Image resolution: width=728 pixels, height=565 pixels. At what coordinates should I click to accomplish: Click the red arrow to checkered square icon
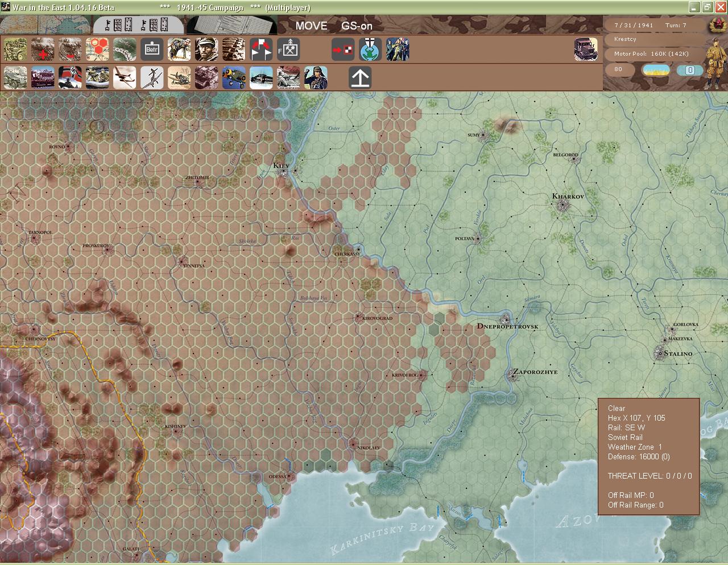click(x=343, y=49)
